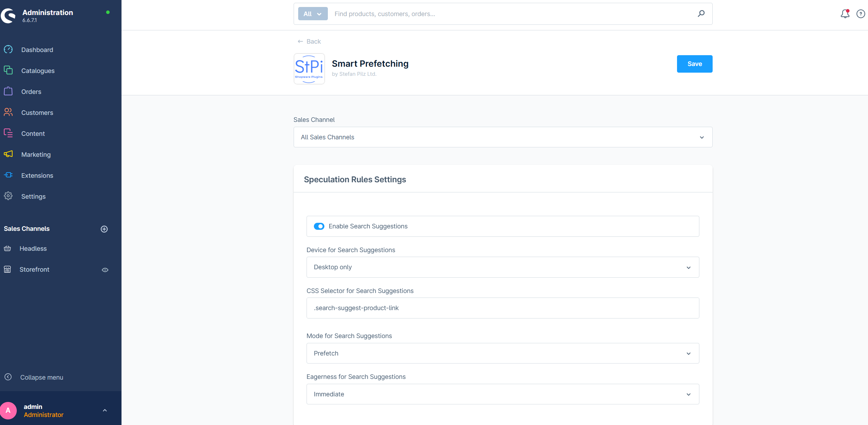
Task: Click the Content layout icon
Action: coord(8,133)
